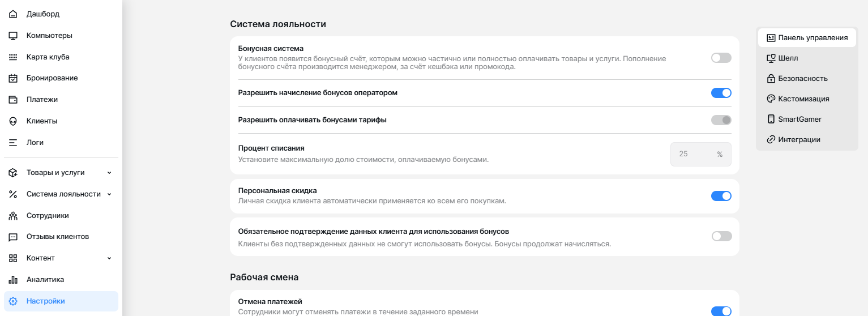This screenshot has width=868, height=316.
Task: Click the Панель управления panel icon
Action: click(x=771, y=38)
